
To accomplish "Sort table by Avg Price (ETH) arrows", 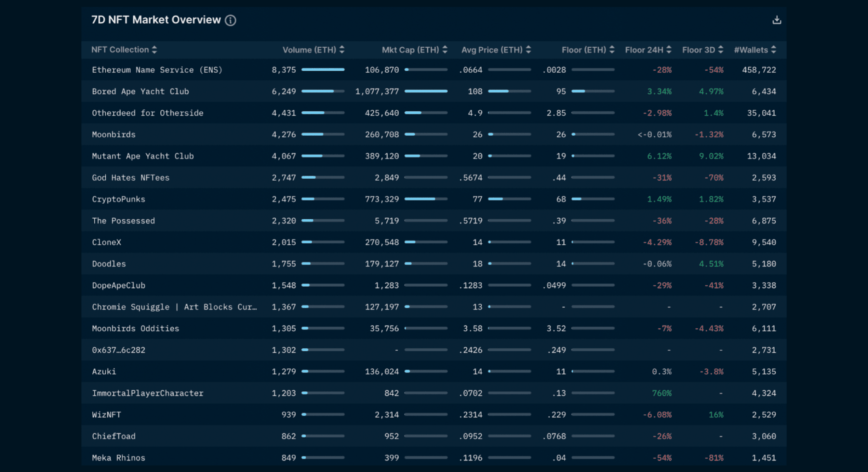I will [x=529, y=50].
